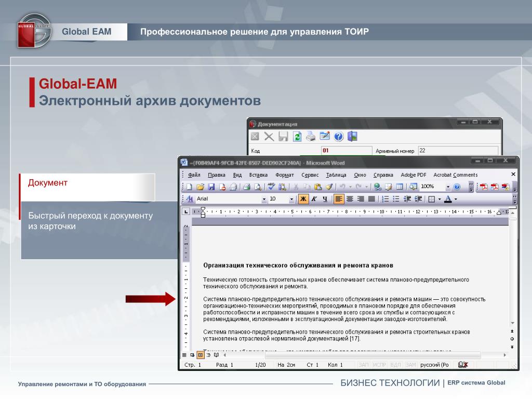
Task: Open the Формат menu
Action: coord(284,175)
